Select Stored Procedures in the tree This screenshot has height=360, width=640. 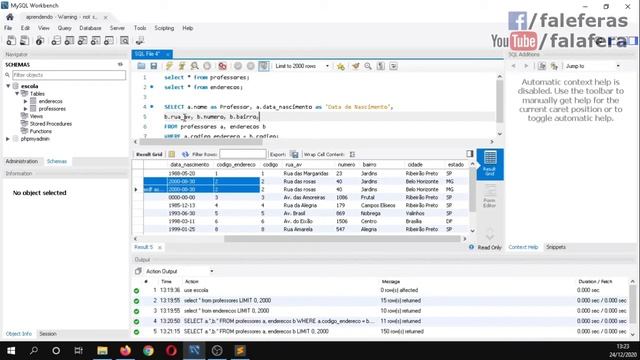point(51,124)
